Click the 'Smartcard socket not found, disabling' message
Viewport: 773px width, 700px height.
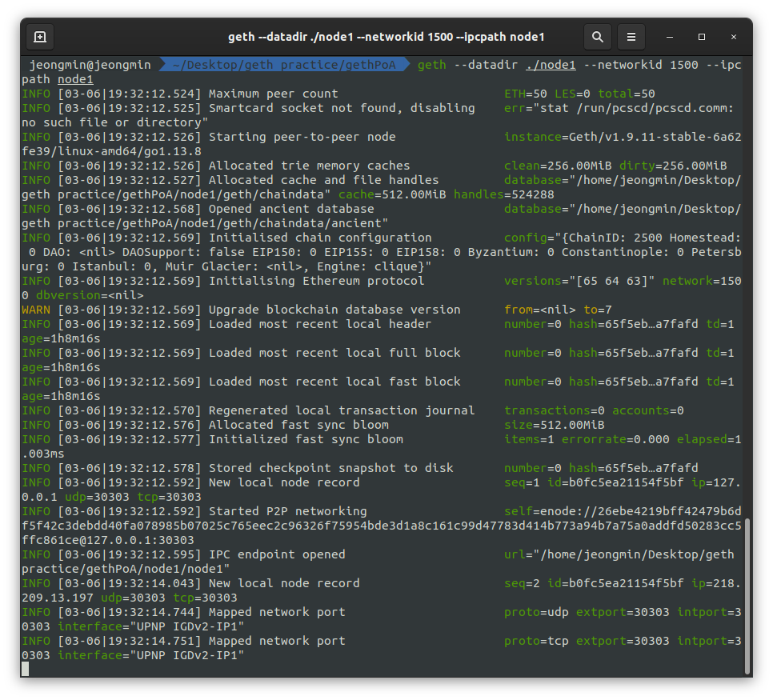(342, 108)
